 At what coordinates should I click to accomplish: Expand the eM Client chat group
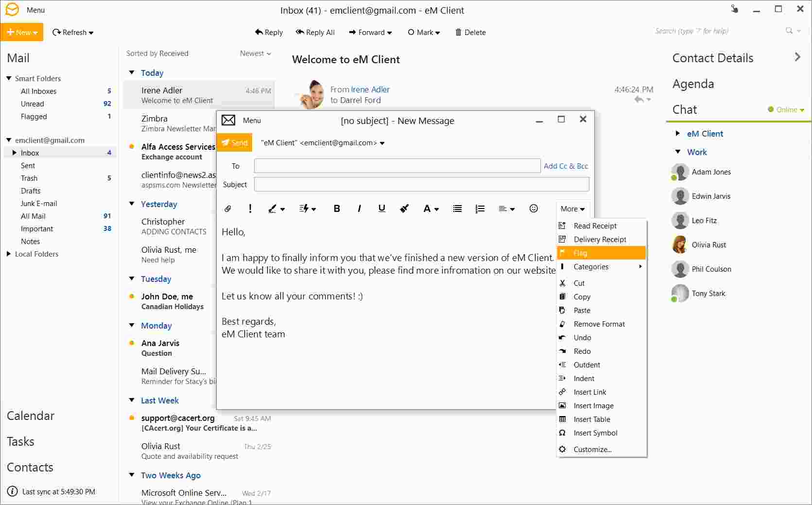click(678, 133)
